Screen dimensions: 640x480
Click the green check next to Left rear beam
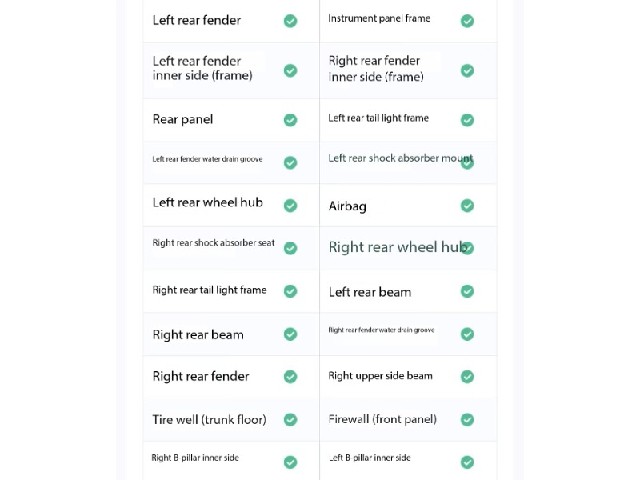pyautogui.click(x=467, y=291)
